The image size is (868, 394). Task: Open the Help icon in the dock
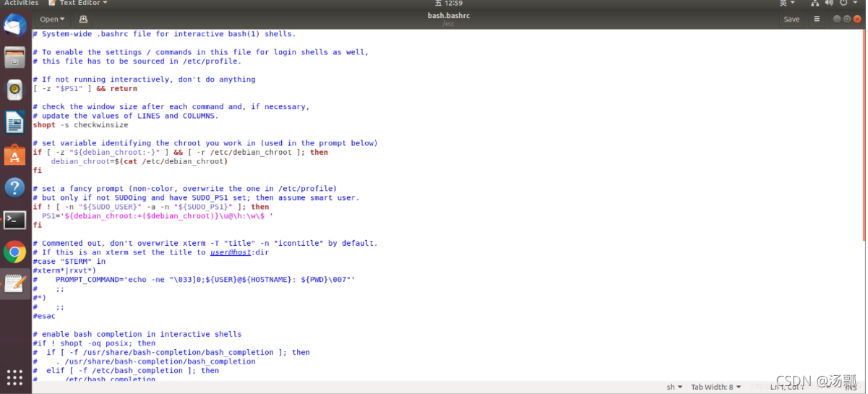pyautogui.click(x=14, y=187)
